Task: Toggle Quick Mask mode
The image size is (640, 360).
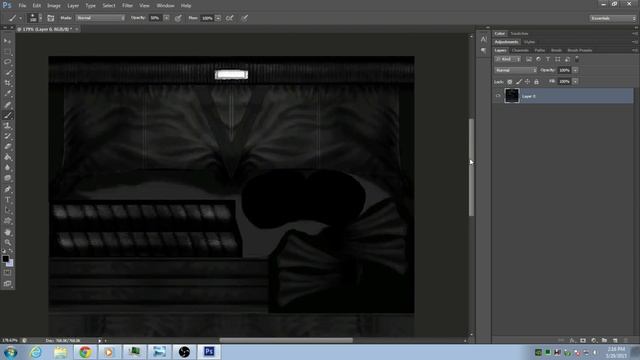Action: pos(7,273)
